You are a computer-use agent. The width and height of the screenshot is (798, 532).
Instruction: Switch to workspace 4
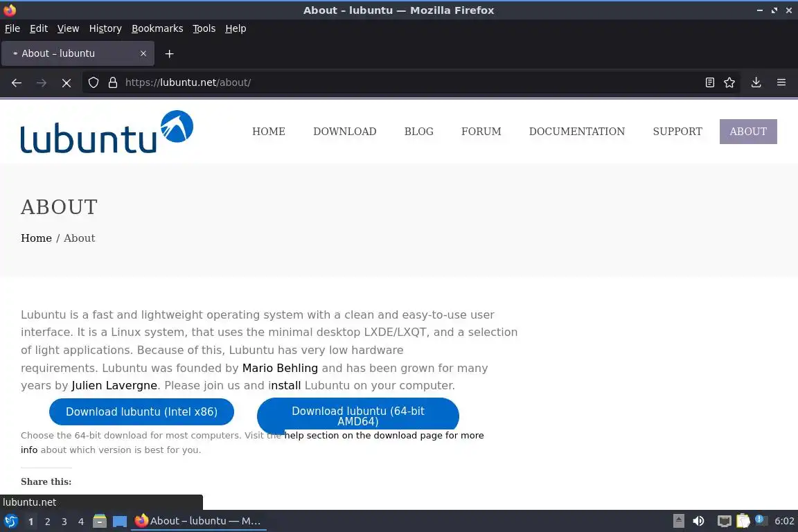point(81,522)
